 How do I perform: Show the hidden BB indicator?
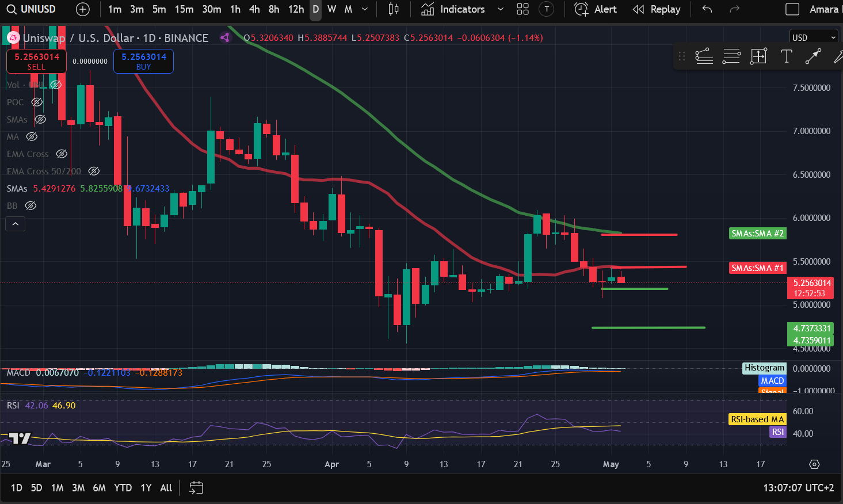click(x=30, y=206)
